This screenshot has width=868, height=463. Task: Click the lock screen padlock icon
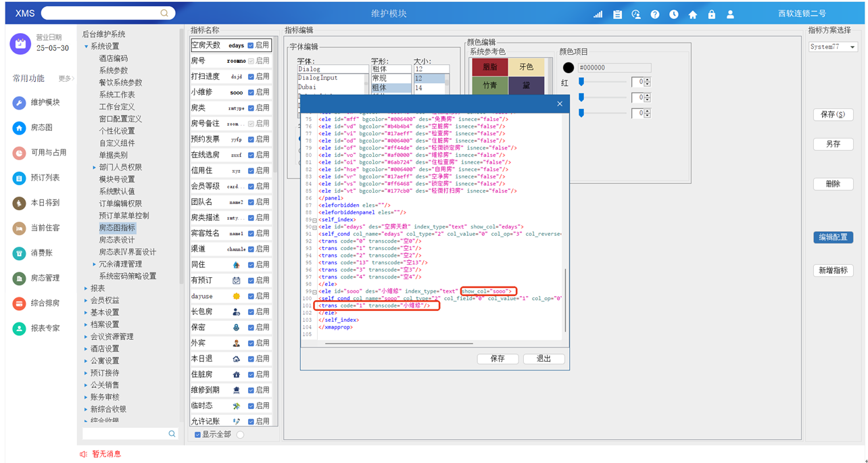(x=712, y=14)
